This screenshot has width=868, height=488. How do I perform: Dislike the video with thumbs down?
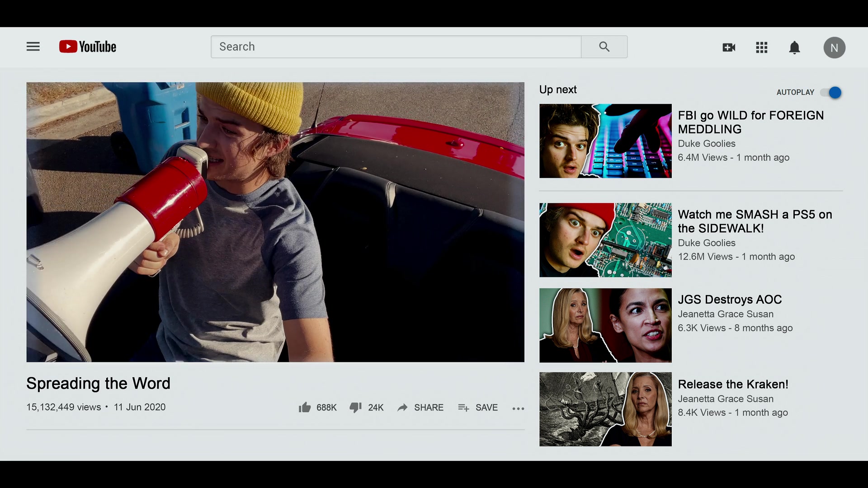click(366, 408)
